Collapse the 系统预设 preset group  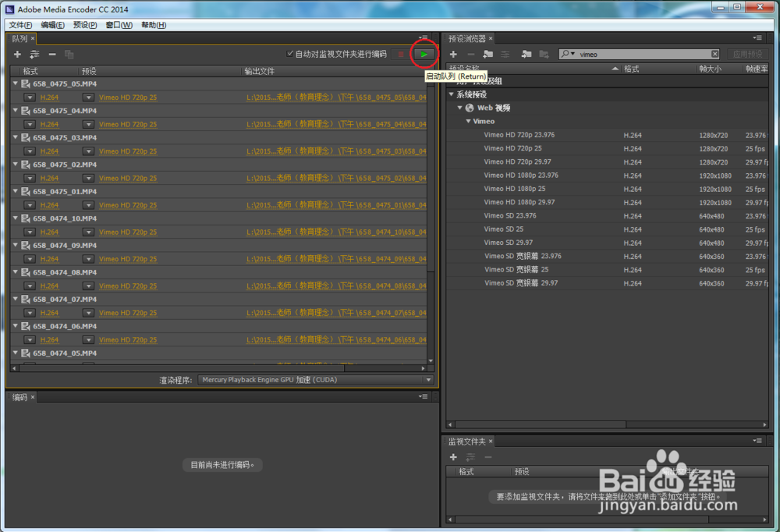pos(451,94)
